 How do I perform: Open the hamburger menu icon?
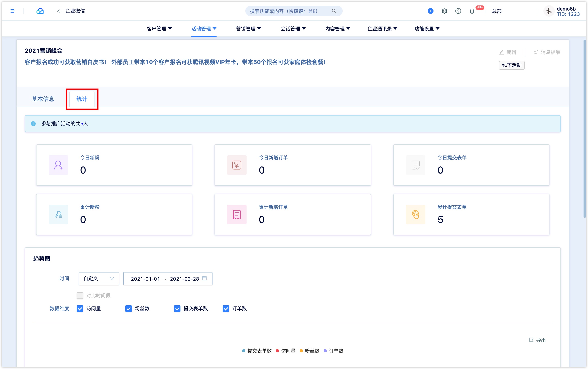[13, 11]
